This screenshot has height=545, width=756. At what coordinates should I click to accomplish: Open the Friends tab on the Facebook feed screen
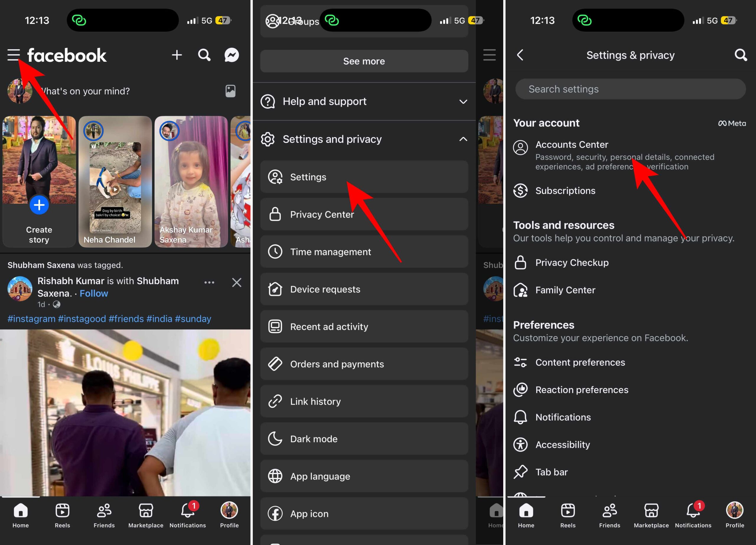104,516
